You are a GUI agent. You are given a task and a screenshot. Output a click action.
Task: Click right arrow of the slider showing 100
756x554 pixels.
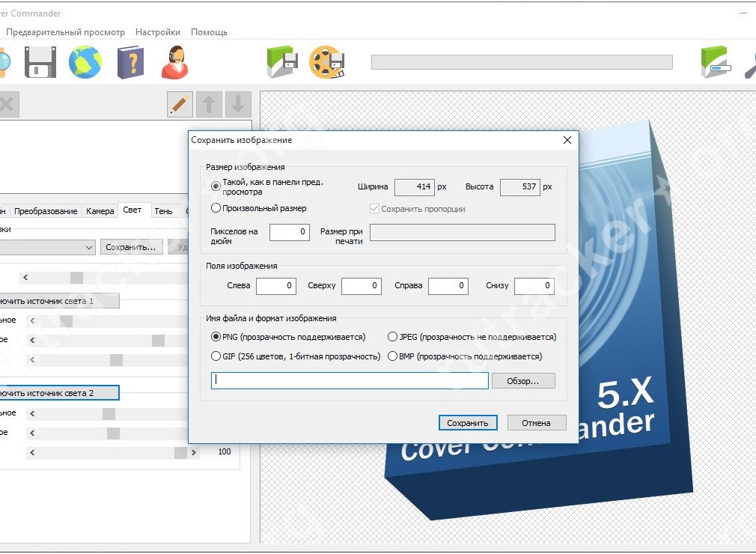tap(193, 452)
